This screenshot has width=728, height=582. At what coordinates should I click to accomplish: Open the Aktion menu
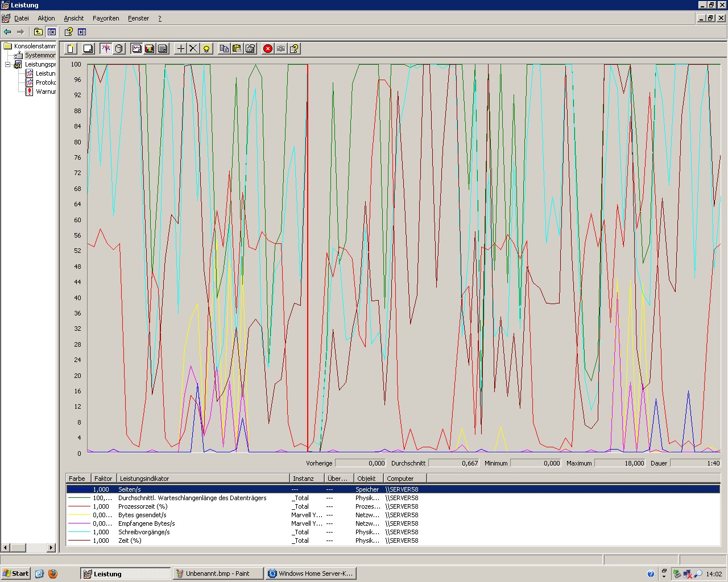(x=46, y=18)
